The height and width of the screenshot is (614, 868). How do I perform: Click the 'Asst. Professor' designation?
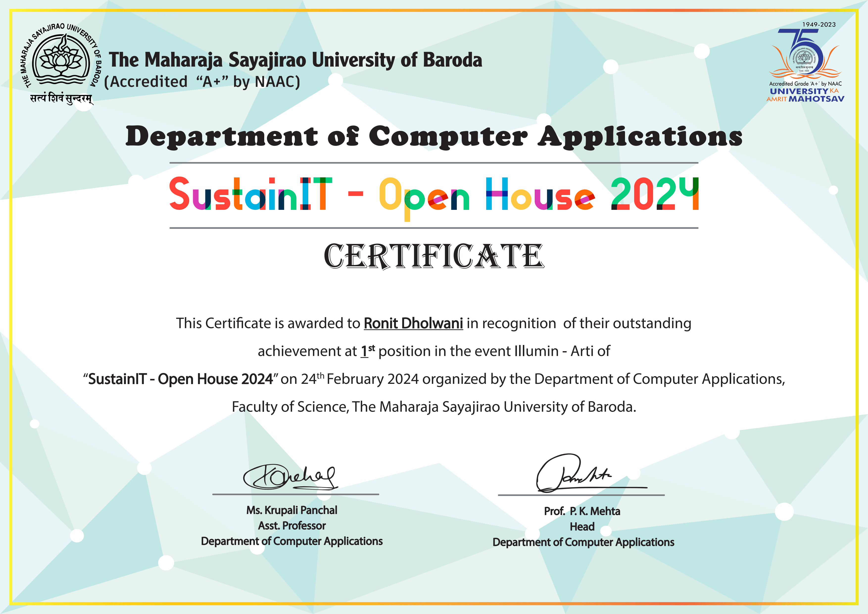[291, 526]
